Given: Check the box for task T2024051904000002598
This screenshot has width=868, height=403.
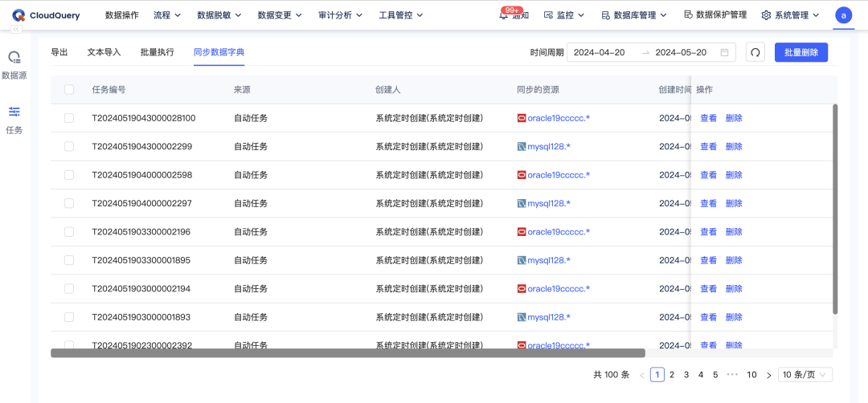Looking at the screenshot, I should [x=69, y=175].
